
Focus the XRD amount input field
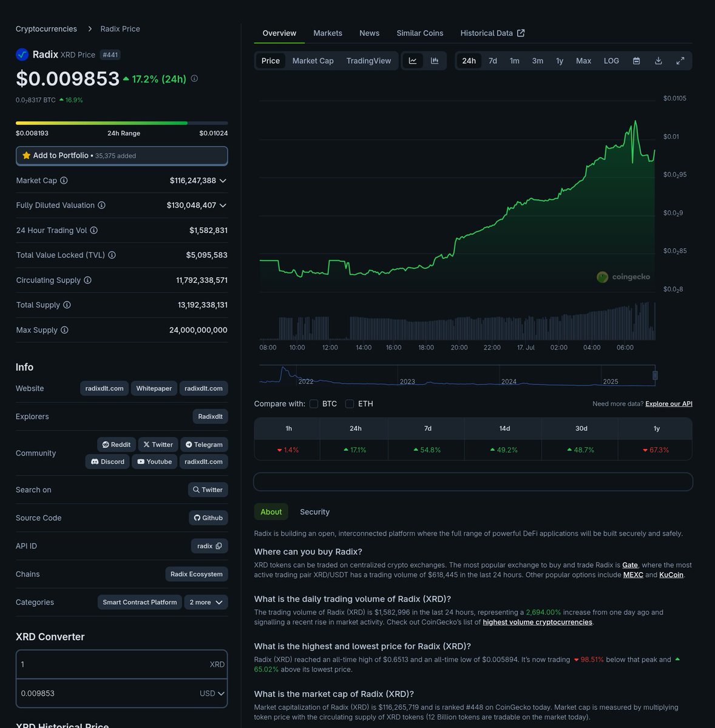pyautogui.click(x=121, y=664)
